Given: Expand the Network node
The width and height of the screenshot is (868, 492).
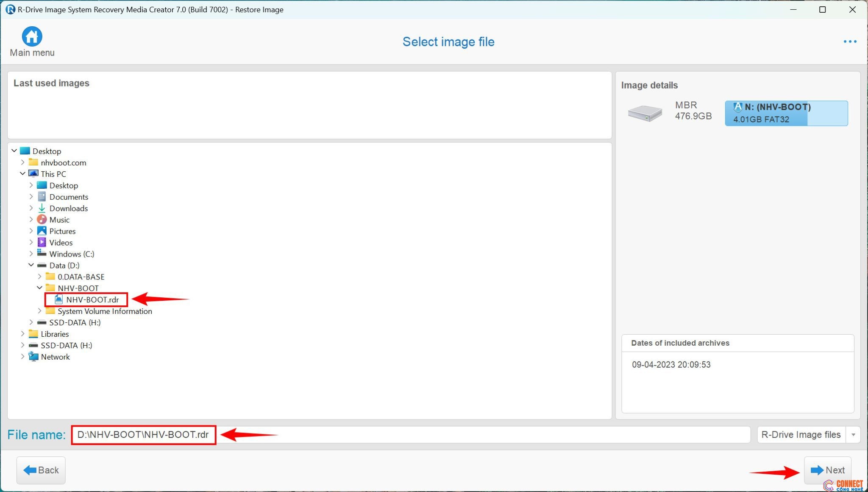Looking at the screenshot, I should point(22,357).
